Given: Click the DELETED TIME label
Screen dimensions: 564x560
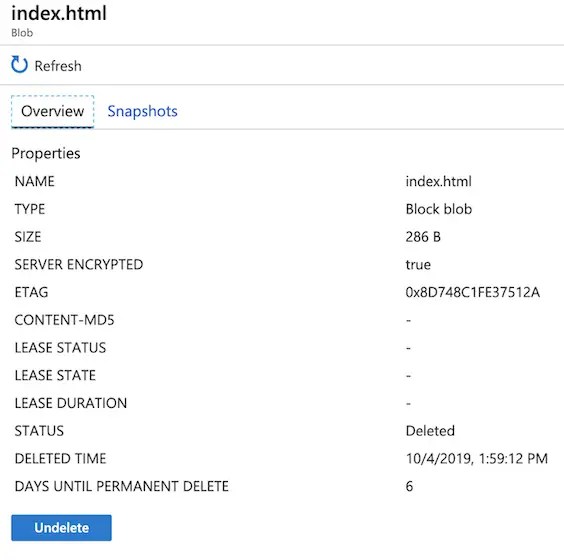Looking at the screenshot, I should point(60,458).
